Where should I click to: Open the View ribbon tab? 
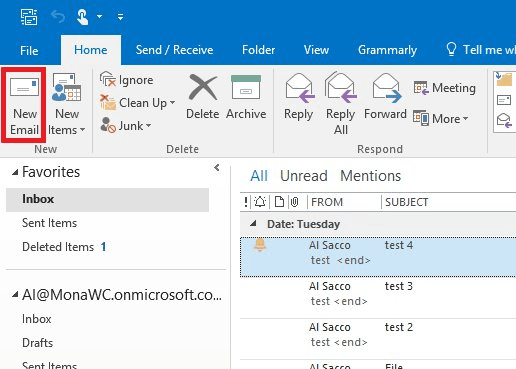coord(316,50)
